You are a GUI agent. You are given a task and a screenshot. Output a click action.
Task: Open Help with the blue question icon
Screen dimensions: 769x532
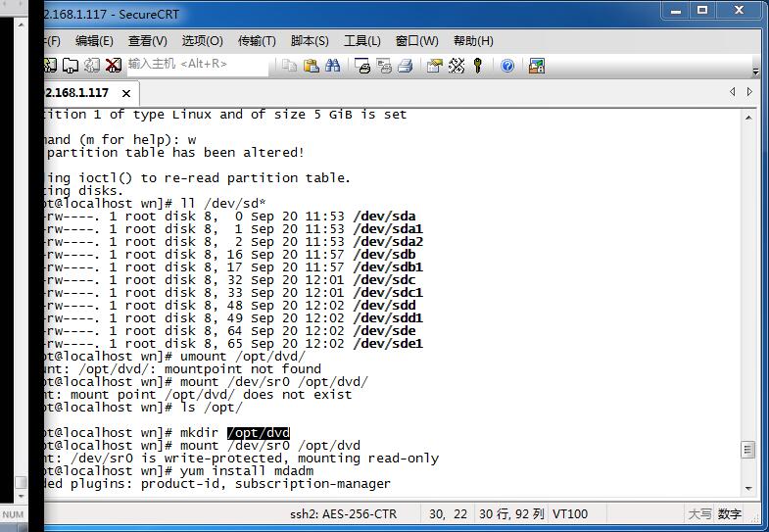click(507, 66)
